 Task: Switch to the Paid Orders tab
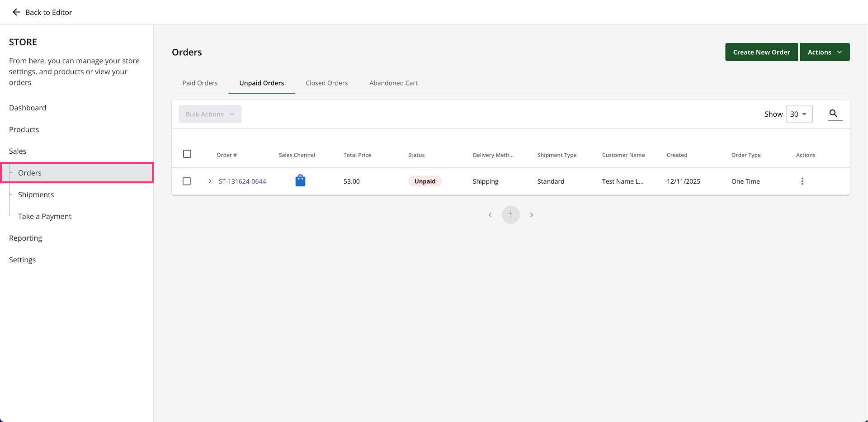point(200,83)
